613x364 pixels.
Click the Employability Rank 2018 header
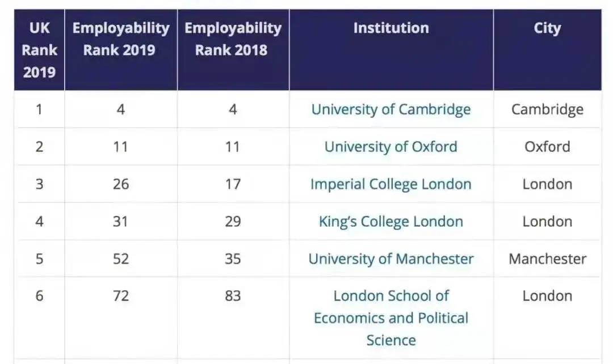point(233,50)
